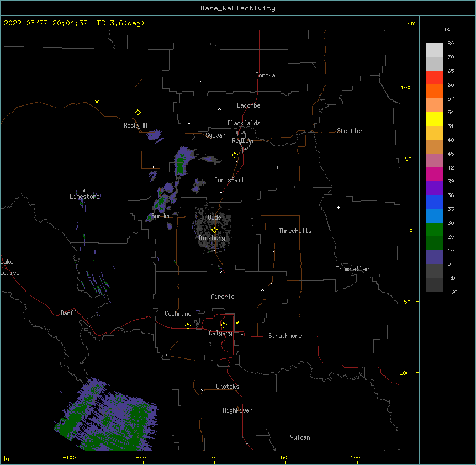Click the Strathmore label

(285, 336)
